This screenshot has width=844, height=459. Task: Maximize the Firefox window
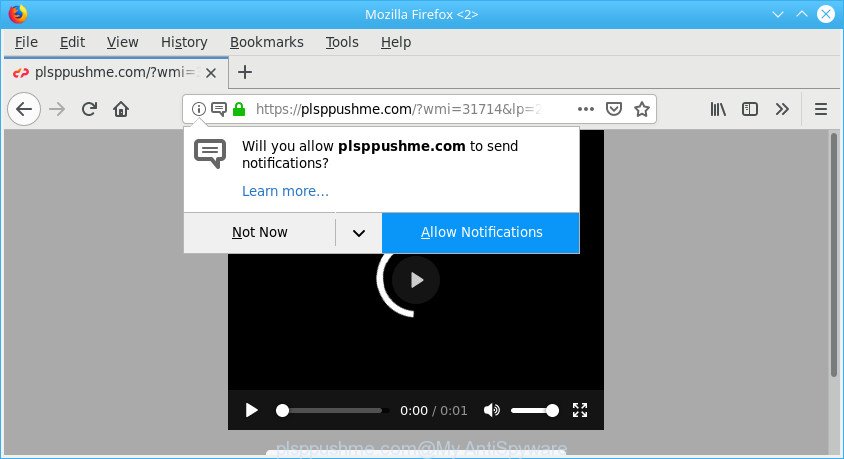point(801,14)
